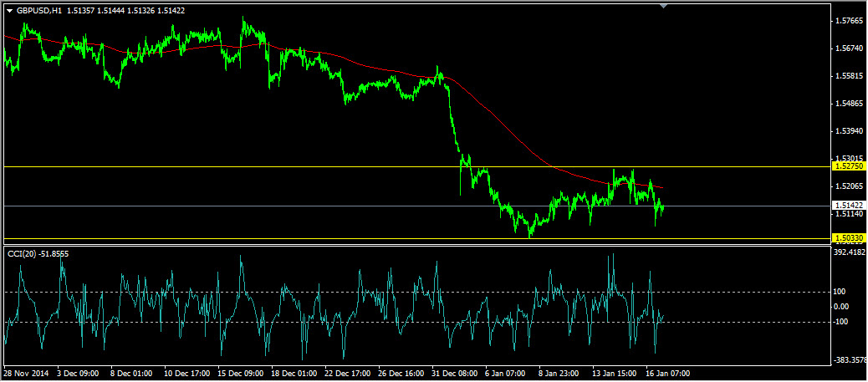
Task: Click the 10 Dec 17:00 time label
Action: 186,374
